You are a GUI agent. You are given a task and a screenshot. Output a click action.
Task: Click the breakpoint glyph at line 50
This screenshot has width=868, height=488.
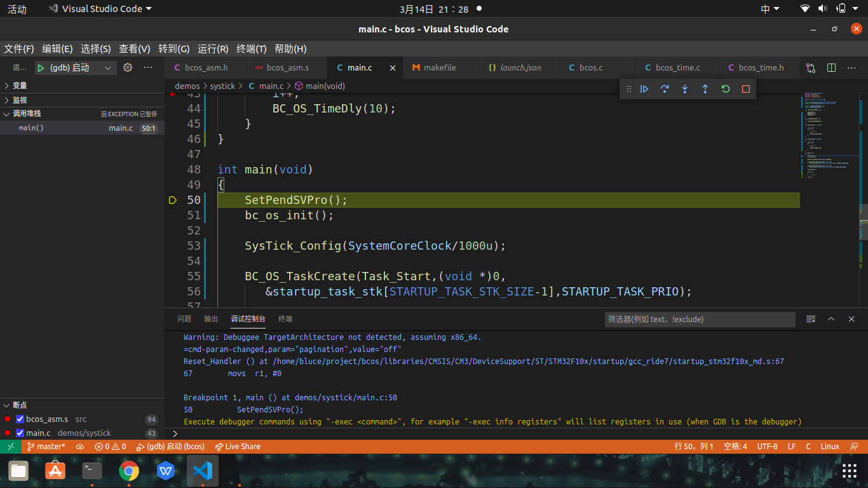[x=172, y=200]
